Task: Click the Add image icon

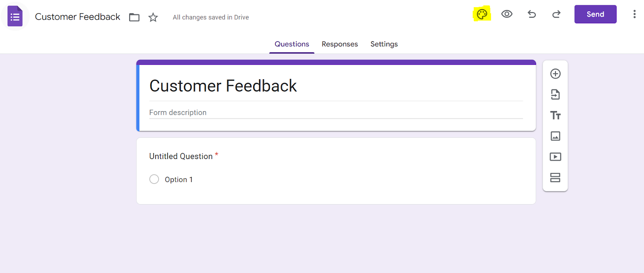Action: (x=555, y=136)
